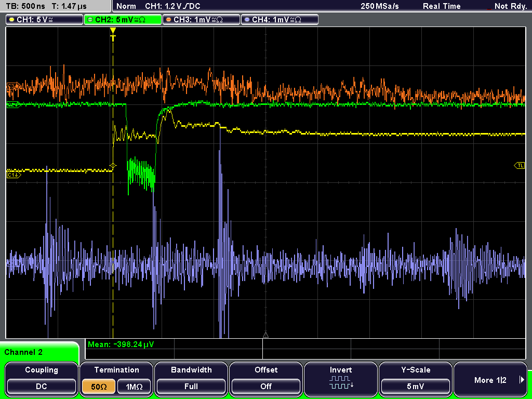Set termination to 50Ω

click(x=99, y=387)
